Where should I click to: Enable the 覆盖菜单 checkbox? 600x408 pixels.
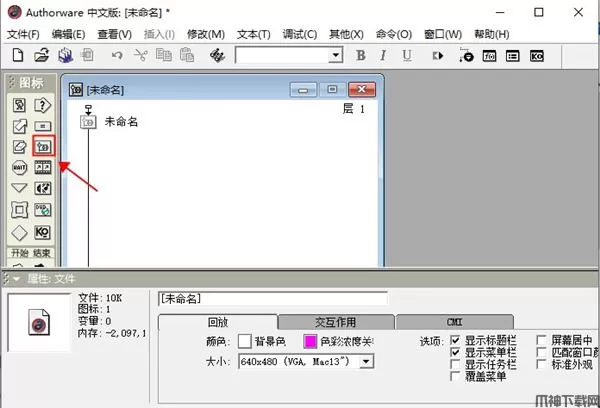(x=455, y=377)
